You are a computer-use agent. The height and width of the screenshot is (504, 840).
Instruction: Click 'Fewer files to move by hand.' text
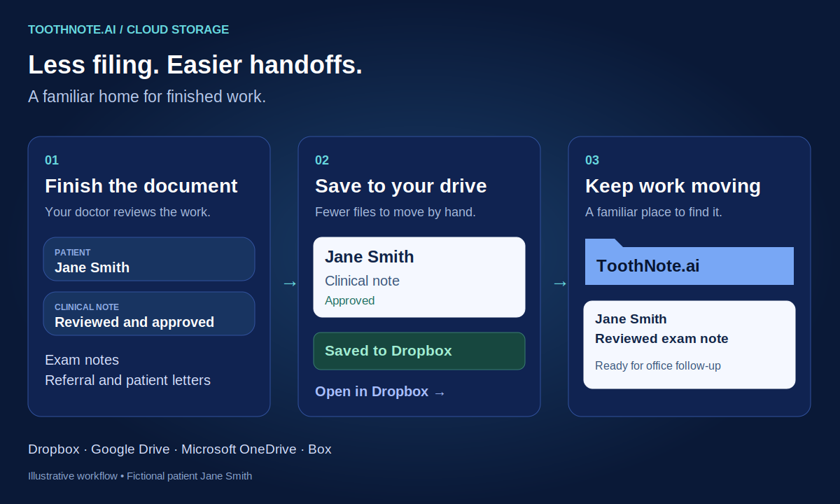click(395, 212)
